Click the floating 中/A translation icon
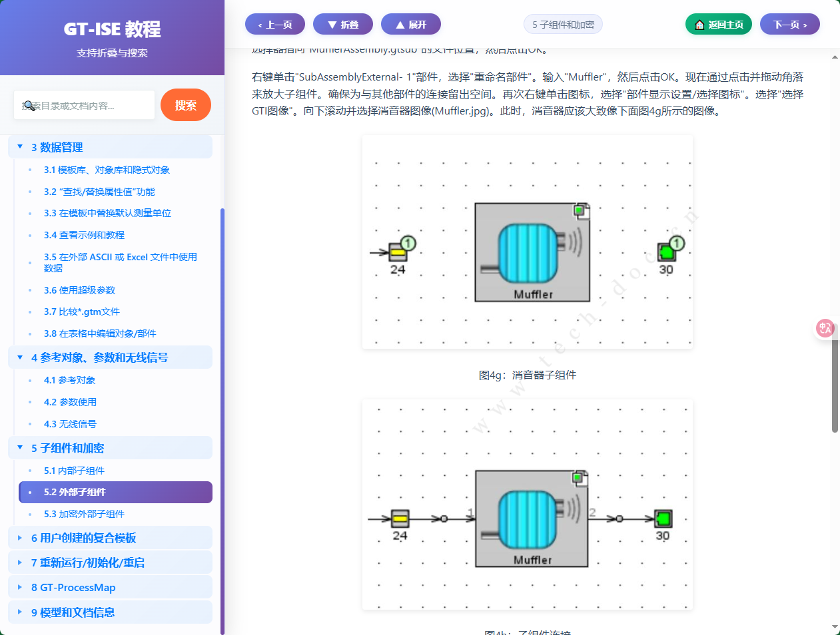This screenshot has width=840, height=635. pos(825,327)
